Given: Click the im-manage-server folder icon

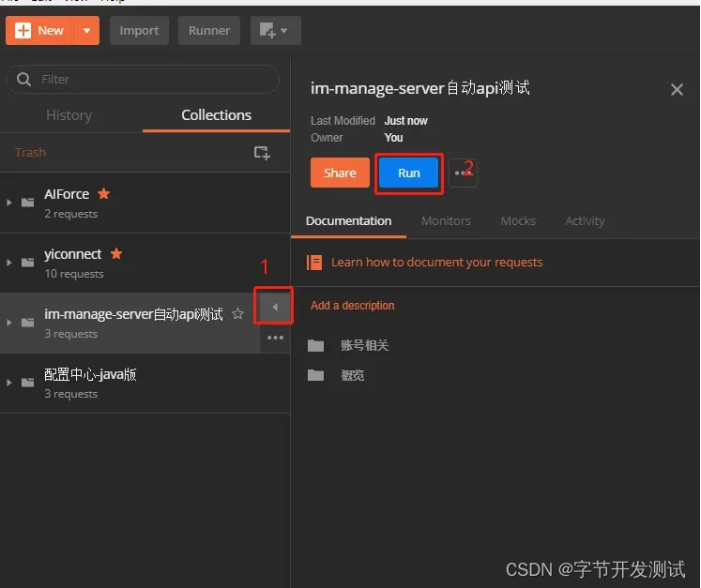Looking at the screenshot, I should pos(28,323).
